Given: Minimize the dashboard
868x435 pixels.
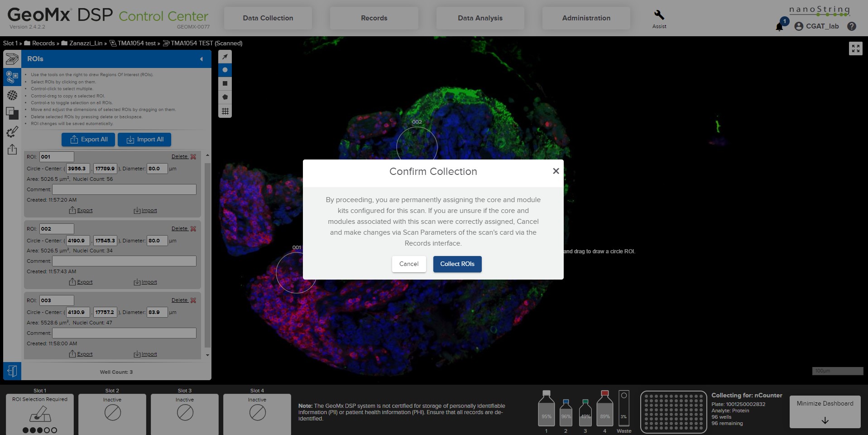Looking at the screenshot, I should coord(825,411).
